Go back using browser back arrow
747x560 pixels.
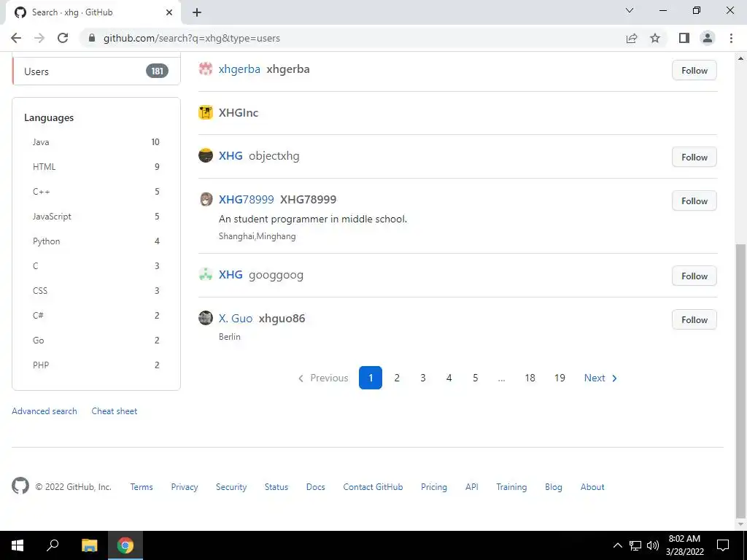16,38
